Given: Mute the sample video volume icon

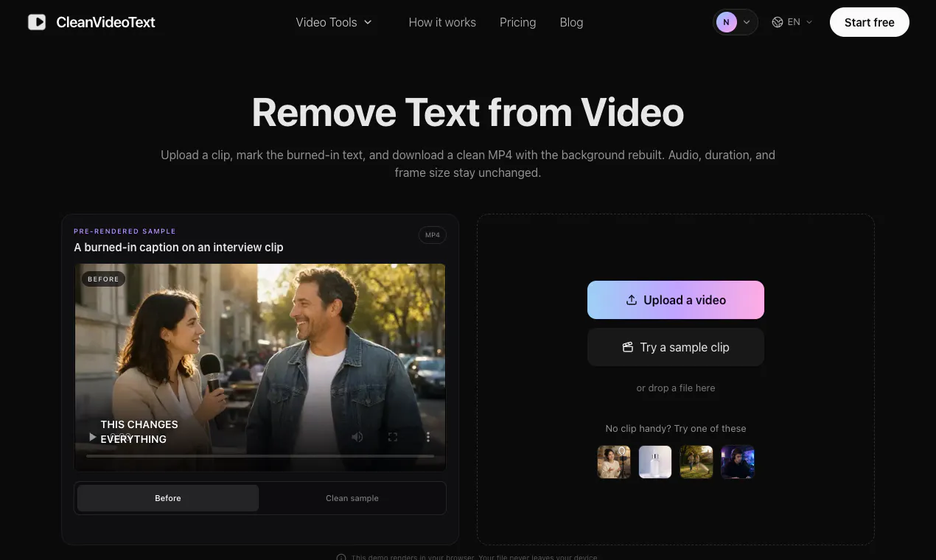Looking at the screenshot, I should (357, 437).
